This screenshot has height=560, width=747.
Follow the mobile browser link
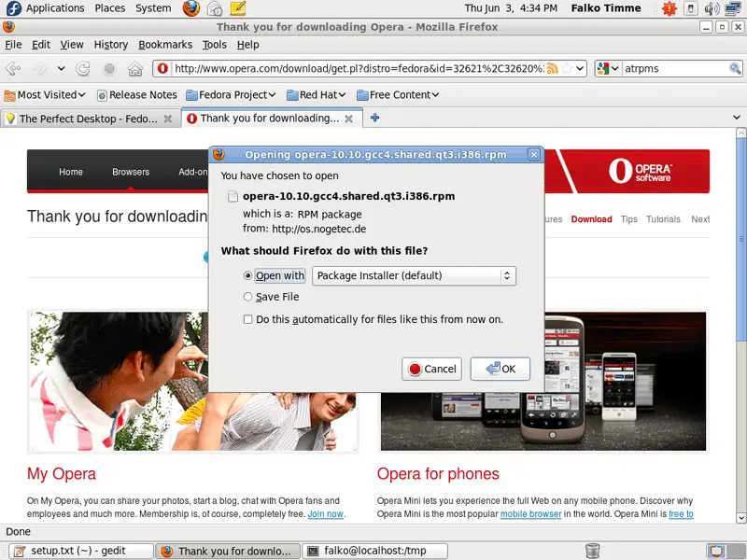pos(530,514)
